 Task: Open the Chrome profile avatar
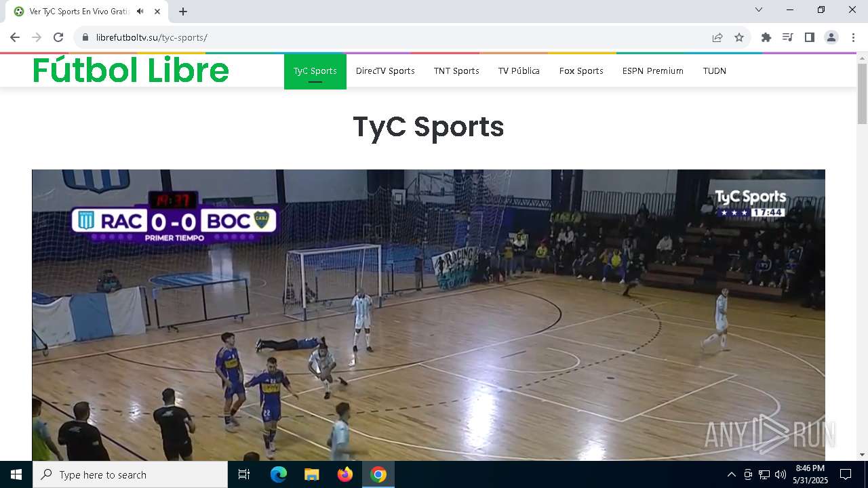[831, 37]
